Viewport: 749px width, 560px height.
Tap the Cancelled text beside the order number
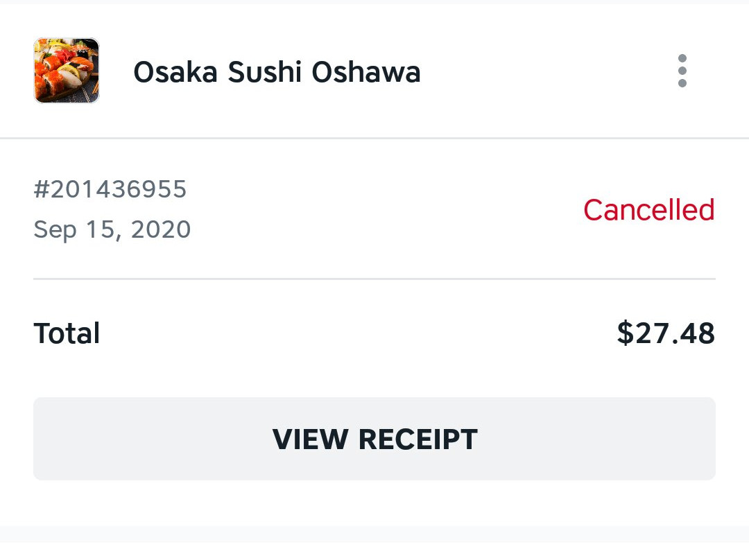[648, 209]
